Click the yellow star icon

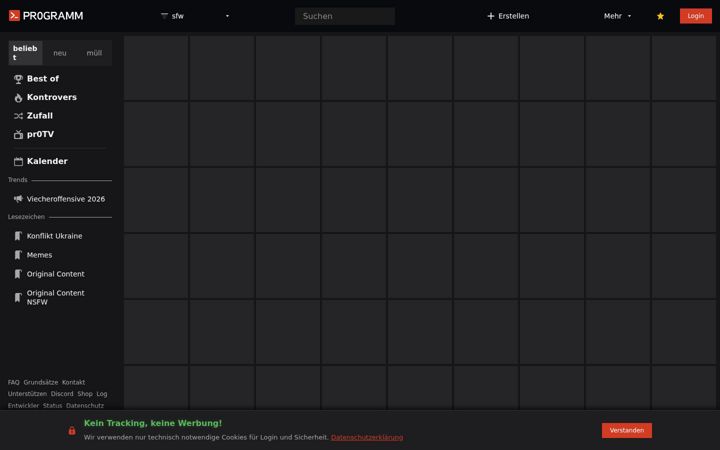click(x=660, y=16)
